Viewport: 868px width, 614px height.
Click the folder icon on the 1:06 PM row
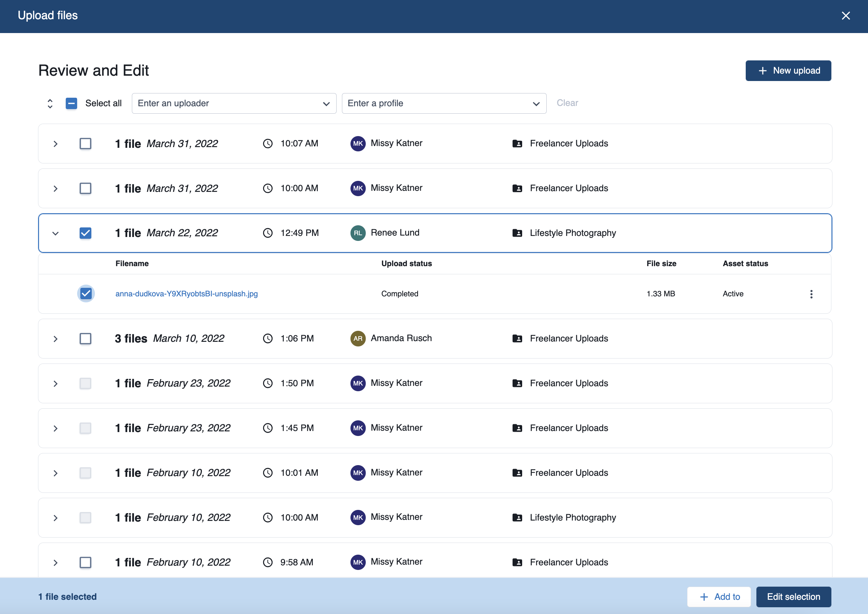(516, 338)
